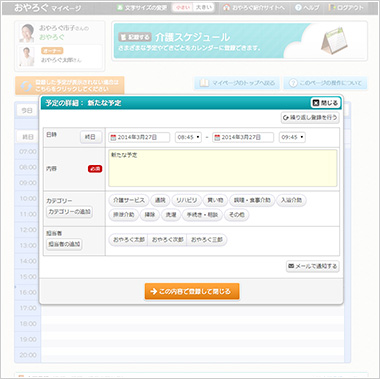Choose おやろぐ太郎 as person in charge

128,240
